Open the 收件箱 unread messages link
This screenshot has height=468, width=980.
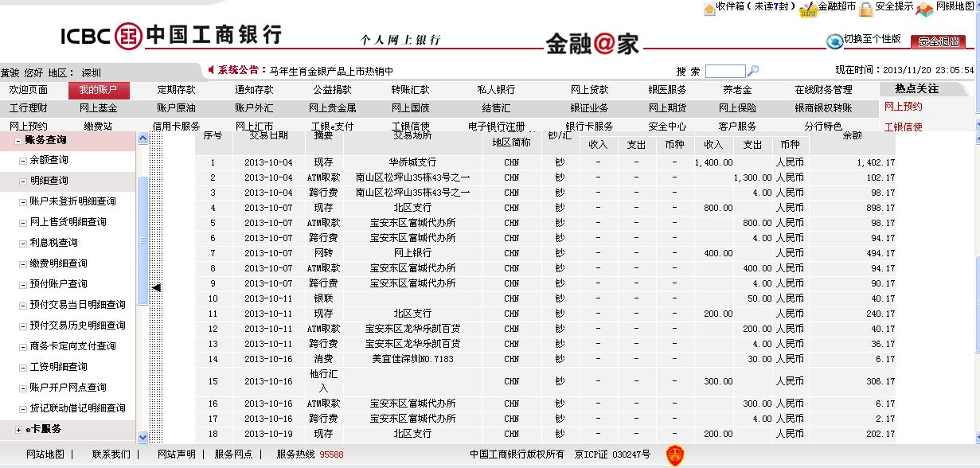(x=755, y=7)
